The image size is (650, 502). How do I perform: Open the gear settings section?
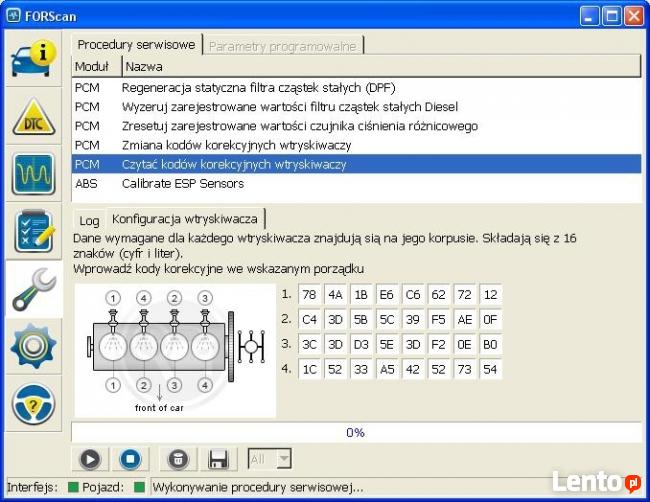(34, 347)
